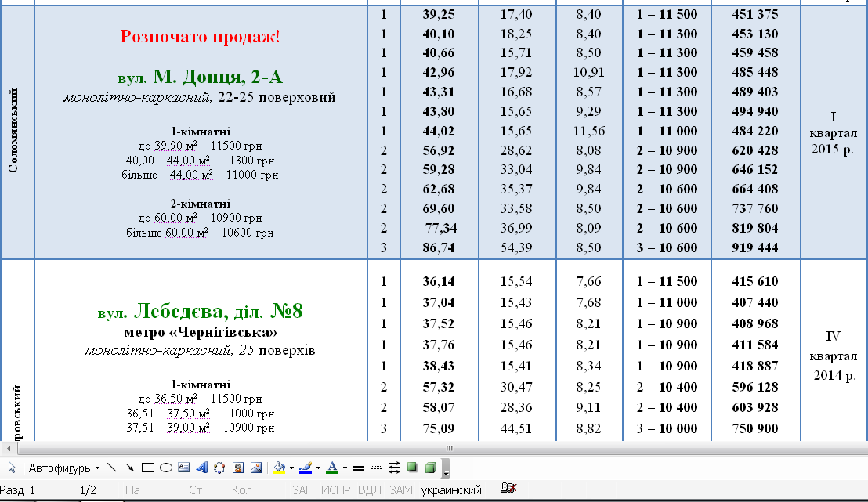Click heading вул. М. Донця, 2-А

coord(200,77)
